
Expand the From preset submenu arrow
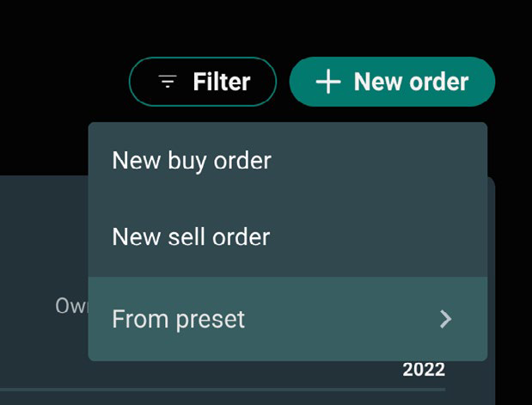[x=445, y=319]
